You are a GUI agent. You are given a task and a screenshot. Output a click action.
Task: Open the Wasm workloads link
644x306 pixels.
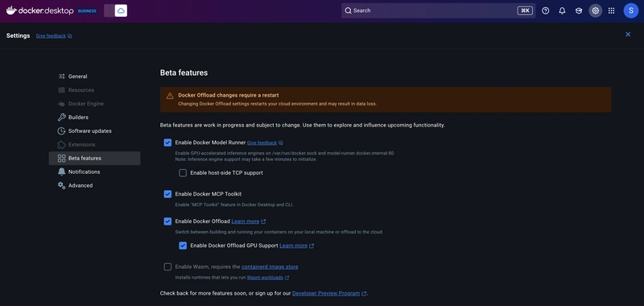pos(265,278)
